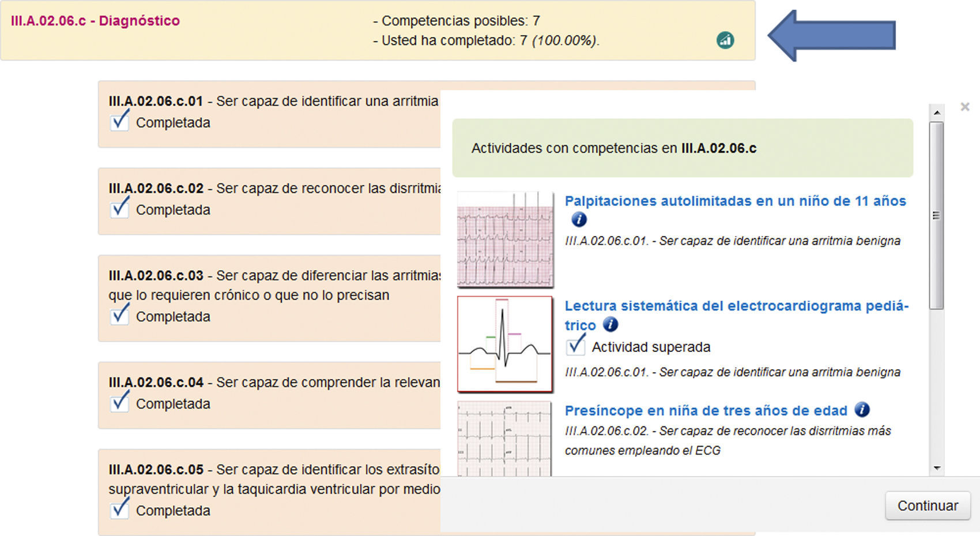The image size is (980, 536).
Task: Toggle the Actividad superada checkbox
Action: (575, 346)
